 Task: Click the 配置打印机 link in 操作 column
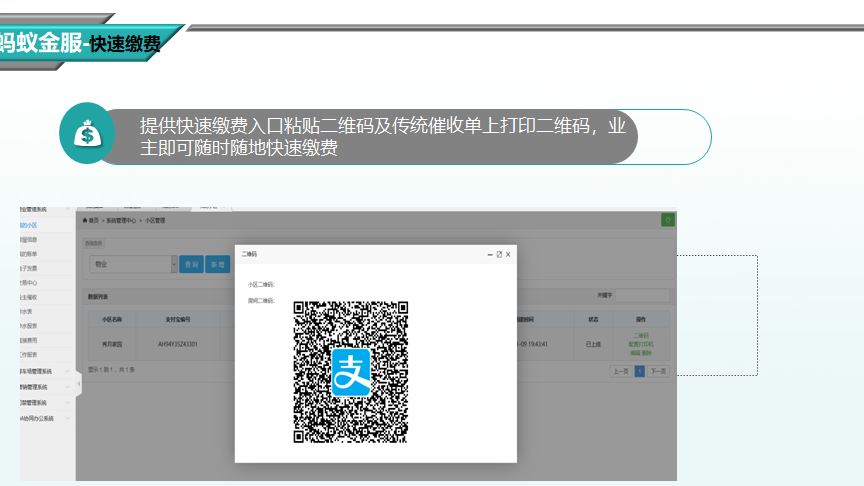pyautogui.click(x=641, y=344)
